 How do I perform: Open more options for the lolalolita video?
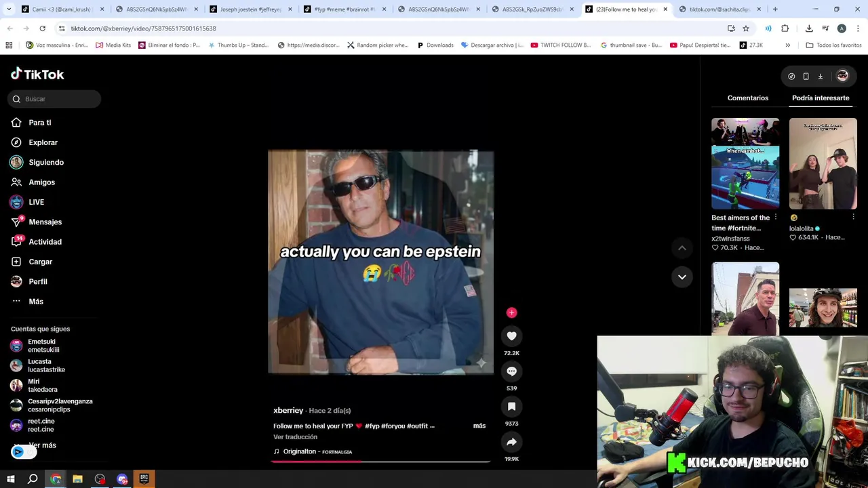pos(853,218)
